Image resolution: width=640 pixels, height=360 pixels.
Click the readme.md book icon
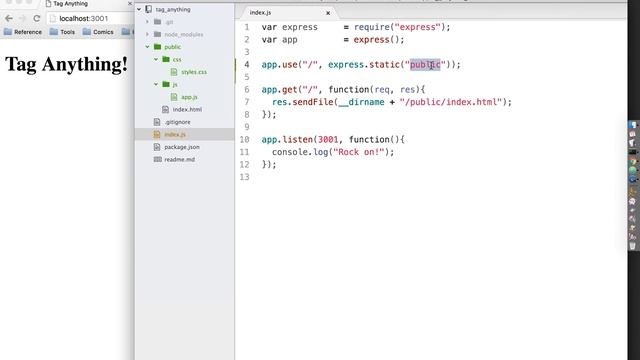click(x=158, y=159)
